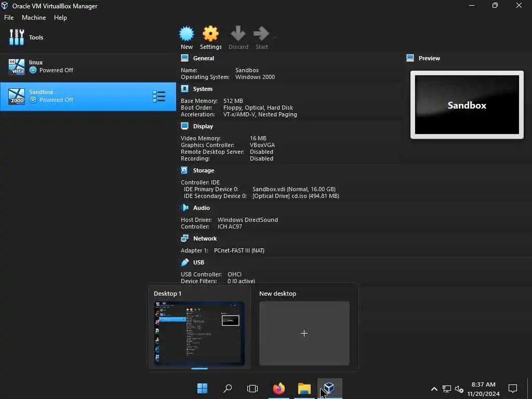Click the New virtual machine icon
This screenshot has width=532, height=399.
tap(187, 34)
